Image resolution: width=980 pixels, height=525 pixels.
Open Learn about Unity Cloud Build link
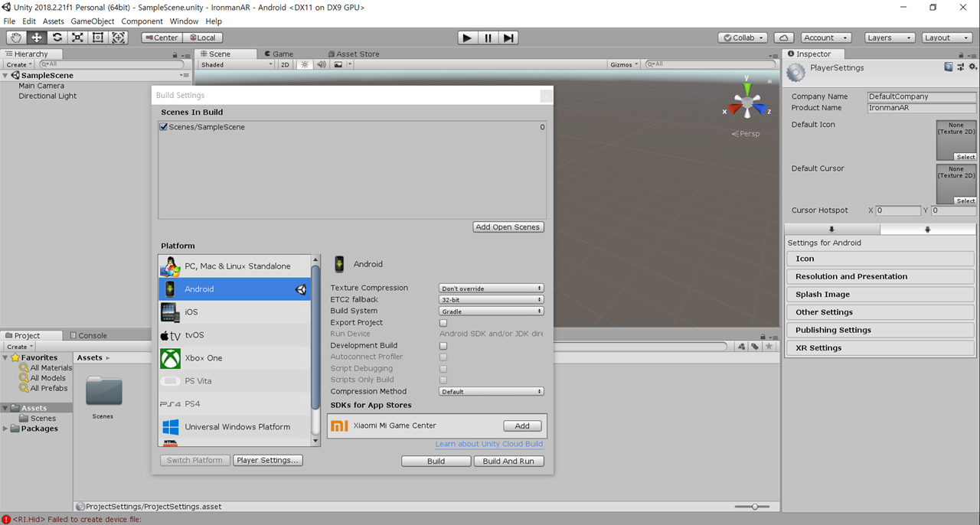coord(489,444)
